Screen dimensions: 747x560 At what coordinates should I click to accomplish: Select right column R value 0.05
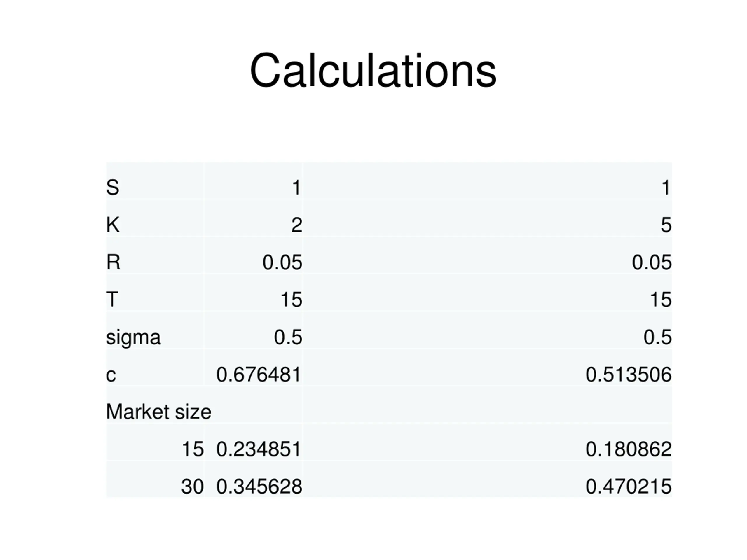[652, 262]
